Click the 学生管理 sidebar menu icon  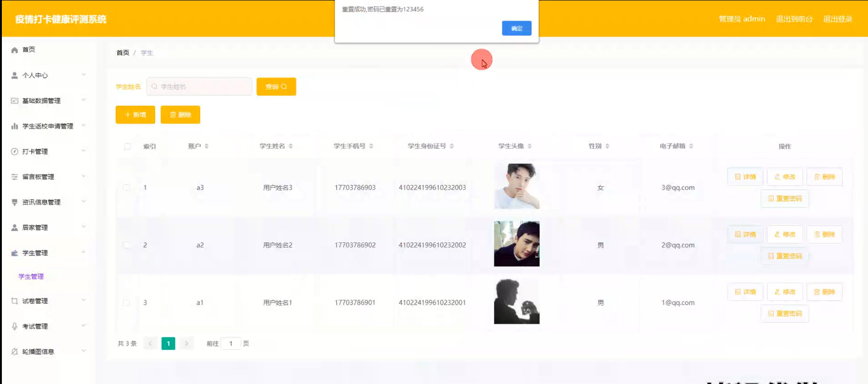[14, 253]
